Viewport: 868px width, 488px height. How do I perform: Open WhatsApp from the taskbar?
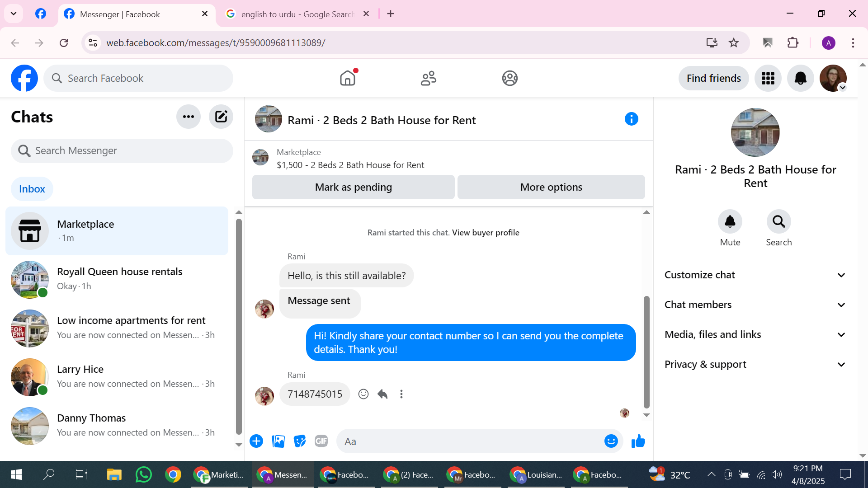coord(143,474)
